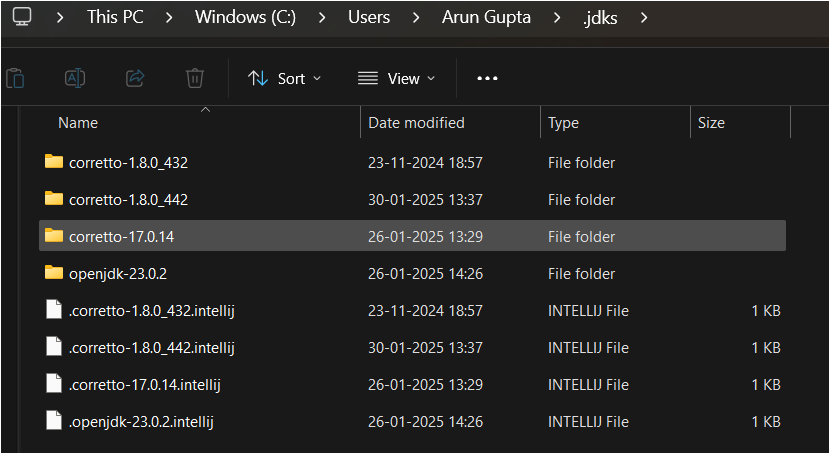Viewport: 830px width, 454px height.
Task: Click the Share icon in toolbar
Action: [135, 78]
